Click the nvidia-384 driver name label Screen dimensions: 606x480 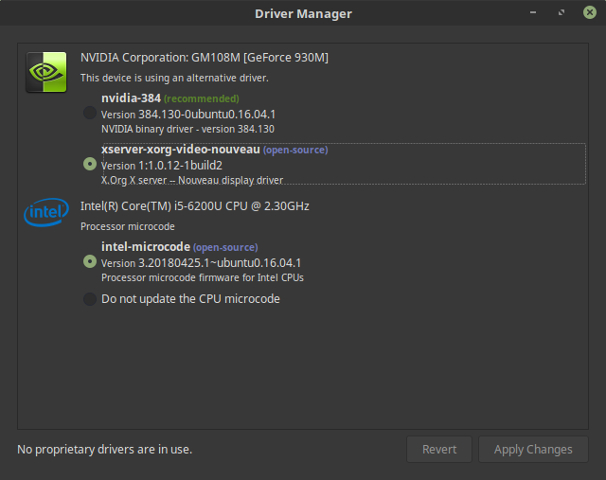click(x=131, y=98)
